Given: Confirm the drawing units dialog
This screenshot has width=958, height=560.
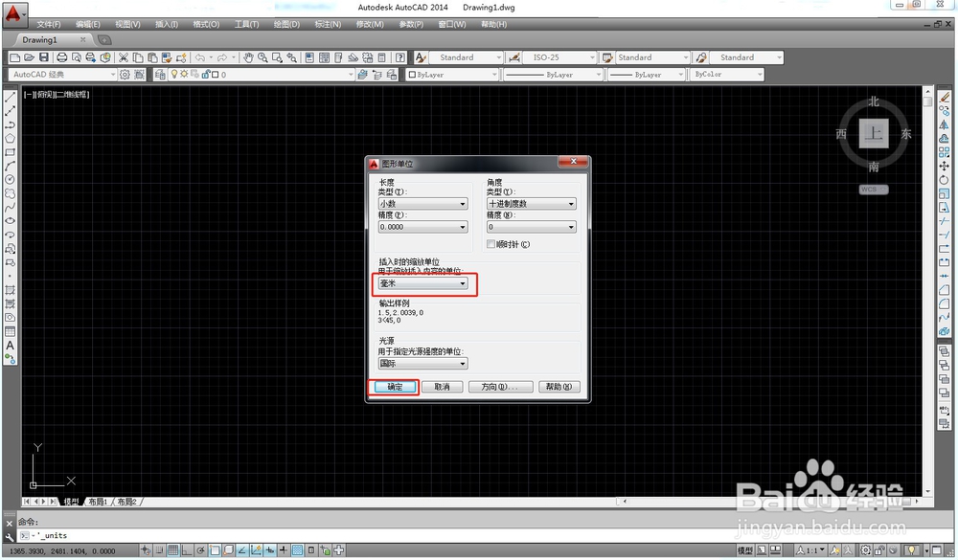Looking at the screenshot, I should 396,387.
